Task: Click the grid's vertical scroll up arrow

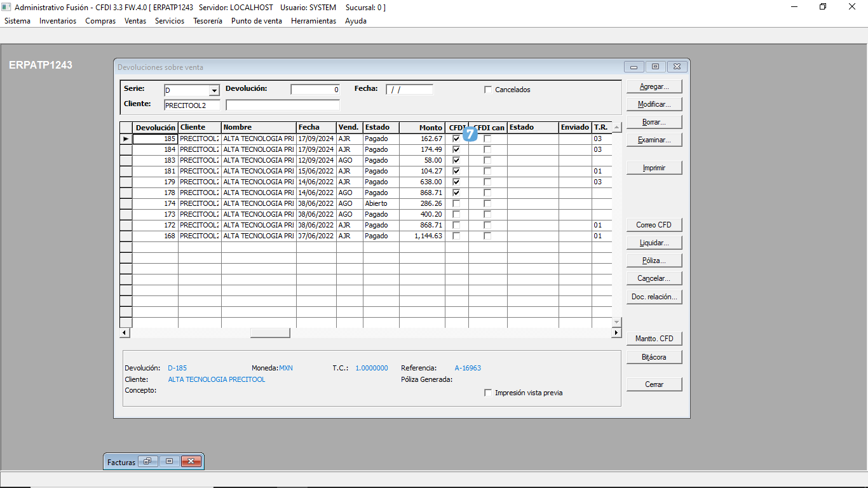Action: [x=616, y=127]
